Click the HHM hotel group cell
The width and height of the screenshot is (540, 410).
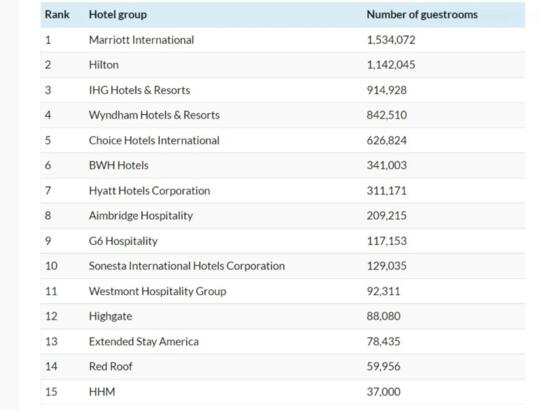[x=102, y=391]
